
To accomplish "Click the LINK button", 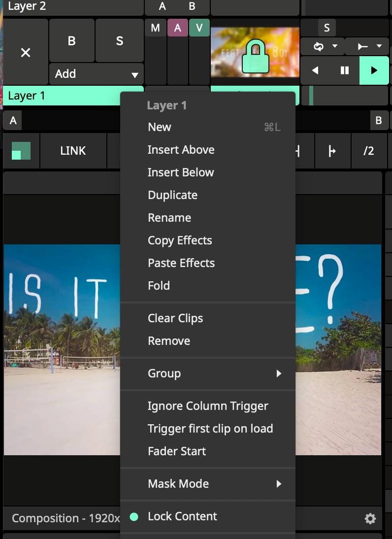I will pos(73,151).
